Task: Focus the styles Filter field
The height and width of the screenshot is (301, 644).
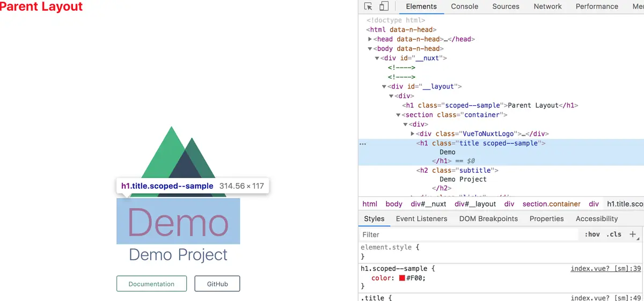Action: click(470, 234)
